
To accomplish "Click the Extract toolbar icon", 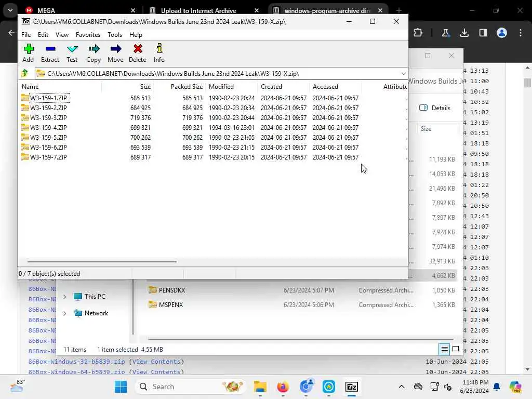I will [x=50, y=53].
